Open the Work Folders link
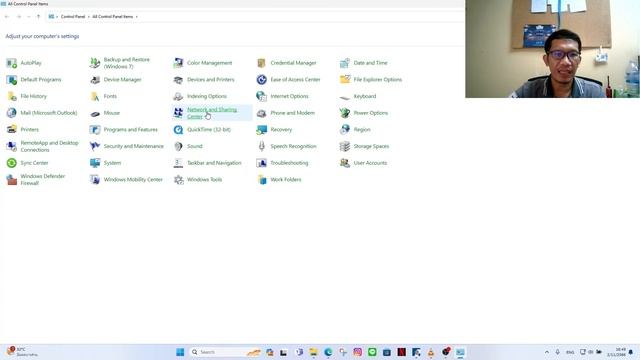 coord(286,180)
